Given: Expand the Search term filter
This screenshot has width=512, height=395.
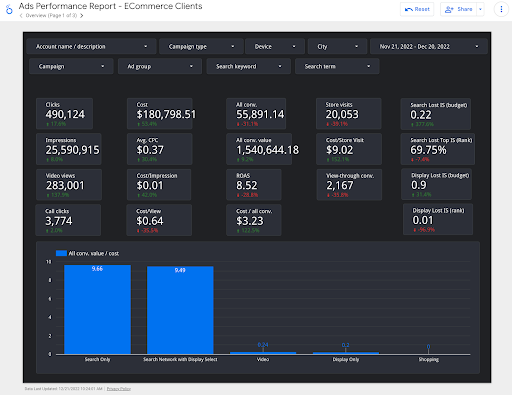Looking at the screenshot, I should point(337,66).
